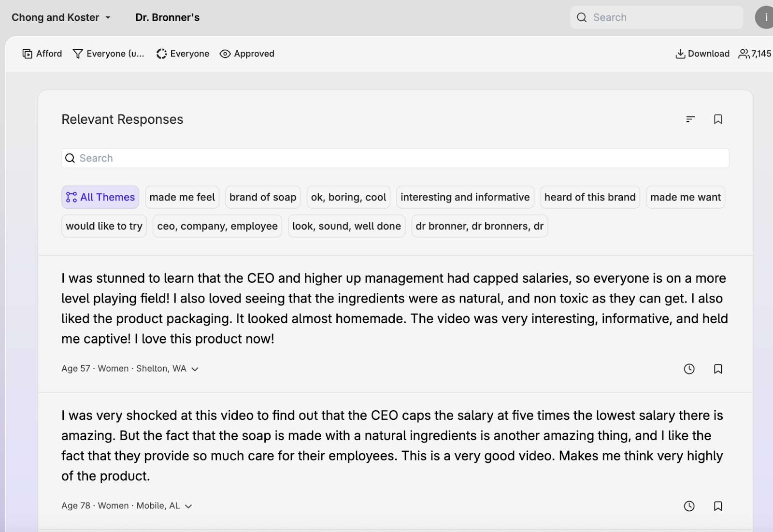Toggle the Approved visibility filter
Viewport: 773px width, 532px height.
coord(247,54)
